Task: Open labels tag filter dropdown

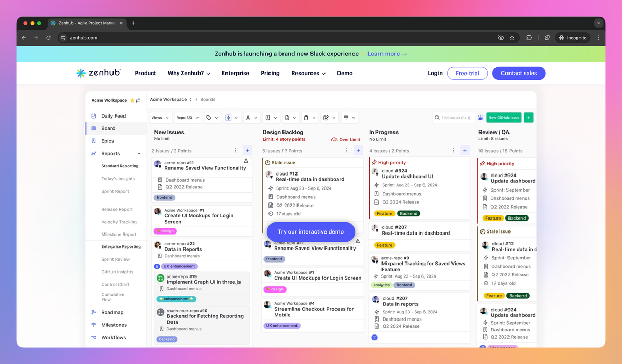Action: [212, 118]
